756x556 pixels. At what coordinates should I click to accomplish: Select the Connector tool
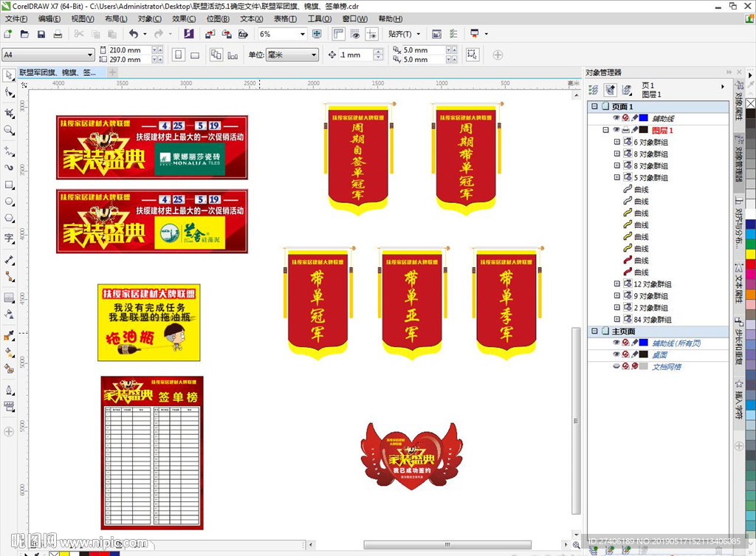click(9, 276)
